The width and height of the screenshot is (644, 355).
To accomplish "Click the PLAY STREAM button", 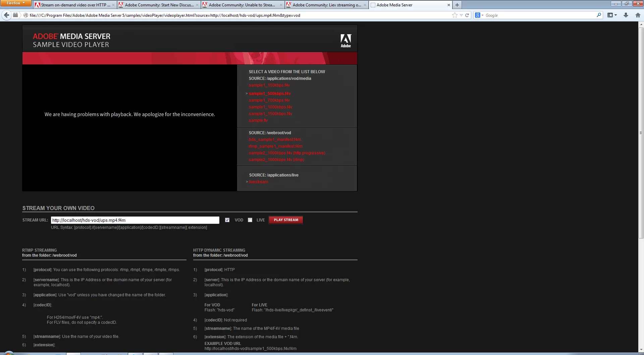I will (x=286, y=220).
